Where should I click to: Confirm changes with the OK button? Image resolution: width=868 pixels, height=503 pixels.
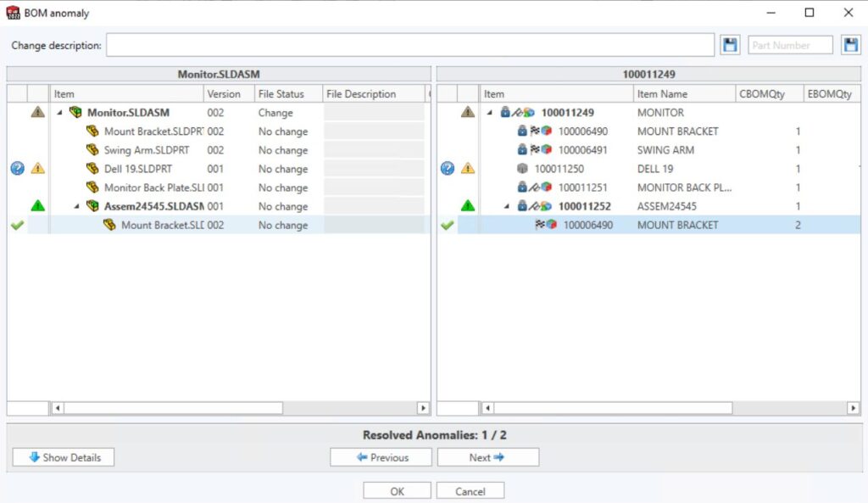point(396,489)
